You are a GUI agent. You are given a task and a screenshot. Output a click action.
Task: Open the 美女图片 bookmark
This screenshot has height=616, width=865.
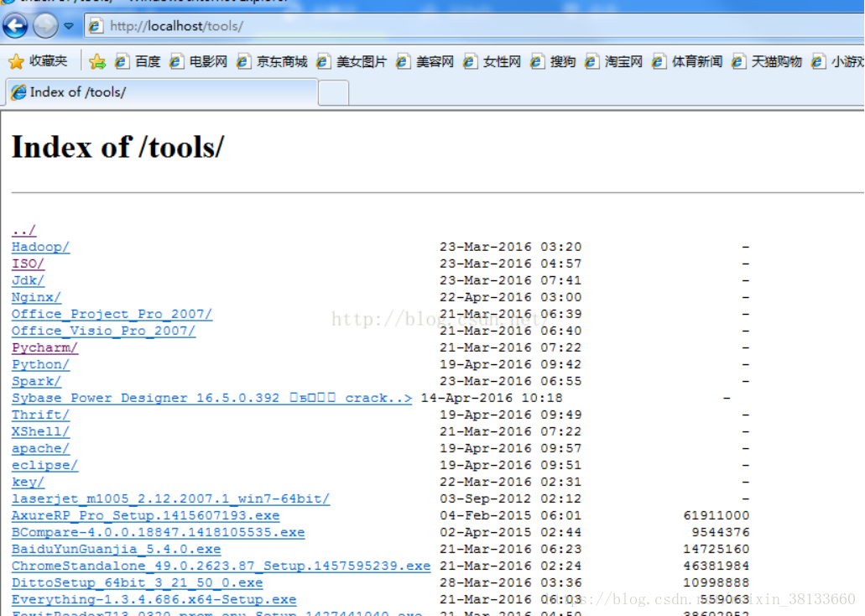click(352, 61)
